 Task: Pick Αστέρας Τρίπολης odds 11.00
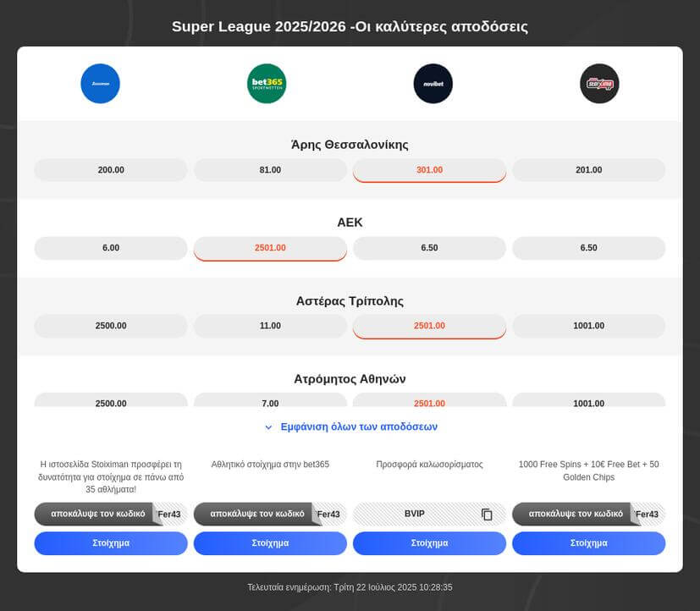[270, 326]
